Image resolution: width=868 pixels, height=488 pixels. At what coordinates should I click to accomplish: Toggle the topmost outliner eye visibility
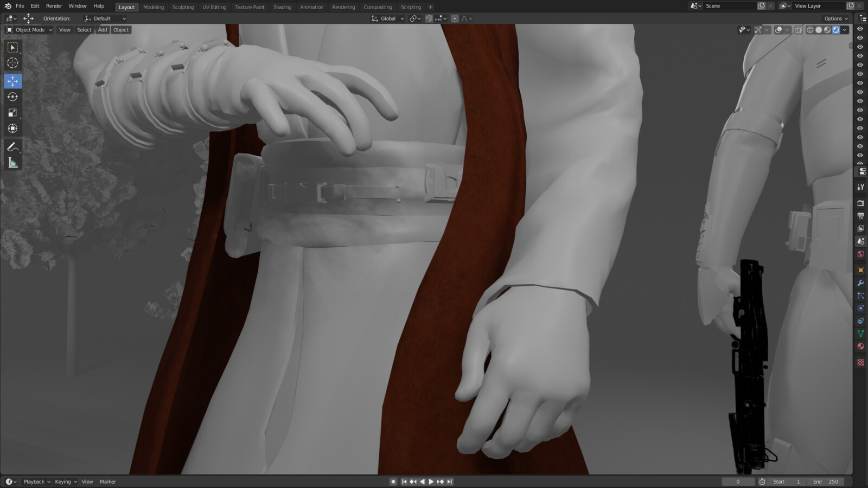coord(860,29)
